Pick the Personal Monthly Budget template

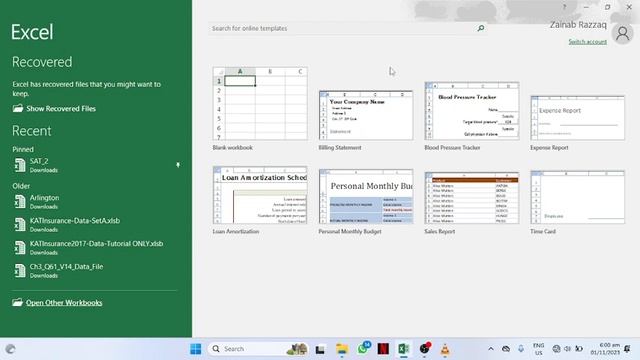click(x=366, y=196)
